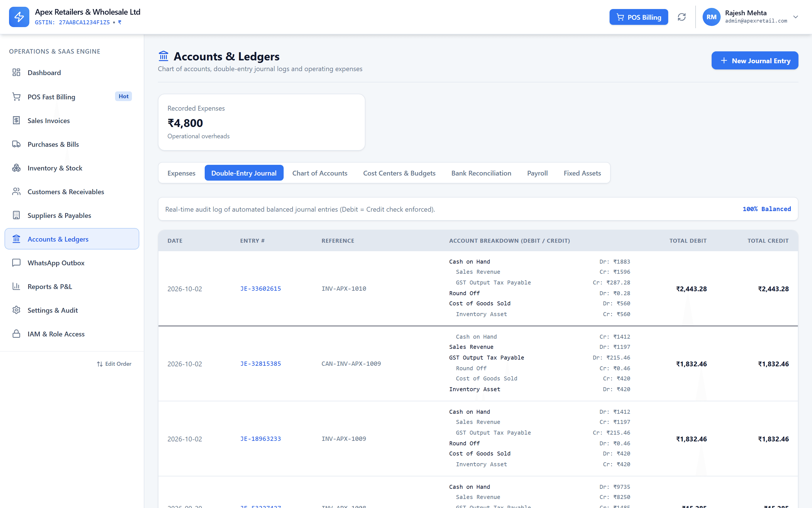Click the POS Billing button in header
Image resolution: width=812 pixels, height=508 pixels.
coord(639,17)
